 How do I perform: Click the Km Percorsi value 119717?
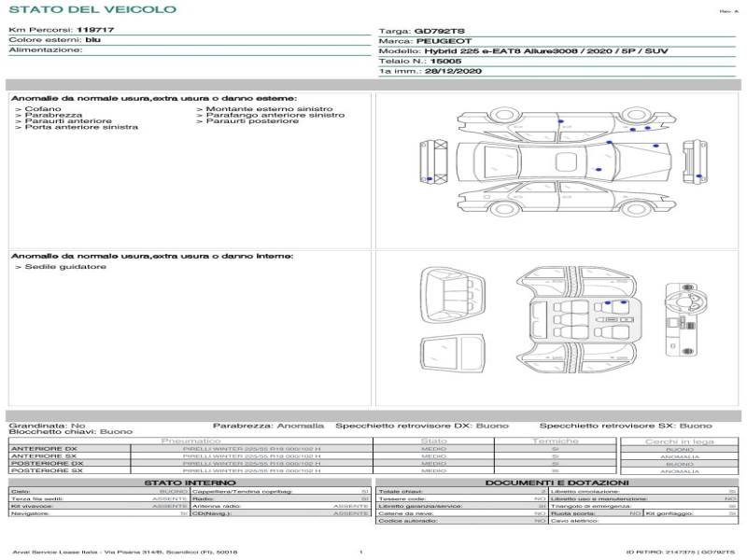click(x=95, y=30)
